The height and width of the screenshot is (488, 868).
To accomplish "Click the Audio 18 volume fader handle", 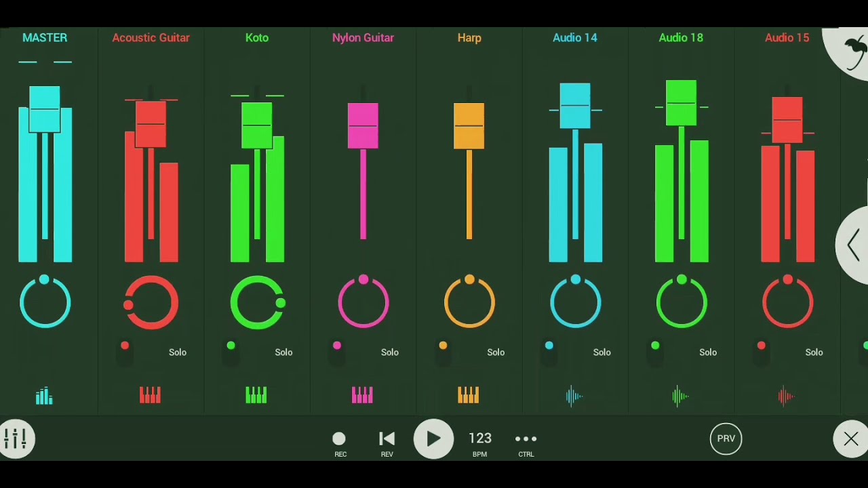I will click(681, 103).
